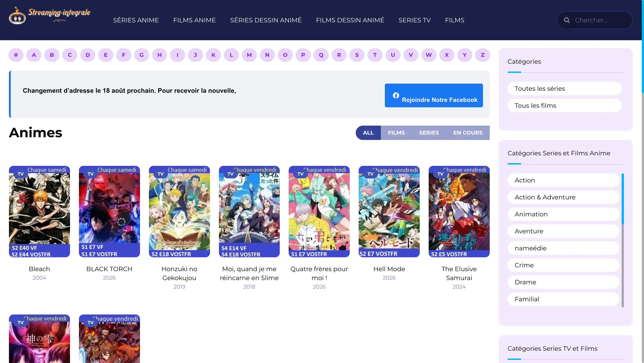Click The Elusive Samurai title

pos(459,274)
